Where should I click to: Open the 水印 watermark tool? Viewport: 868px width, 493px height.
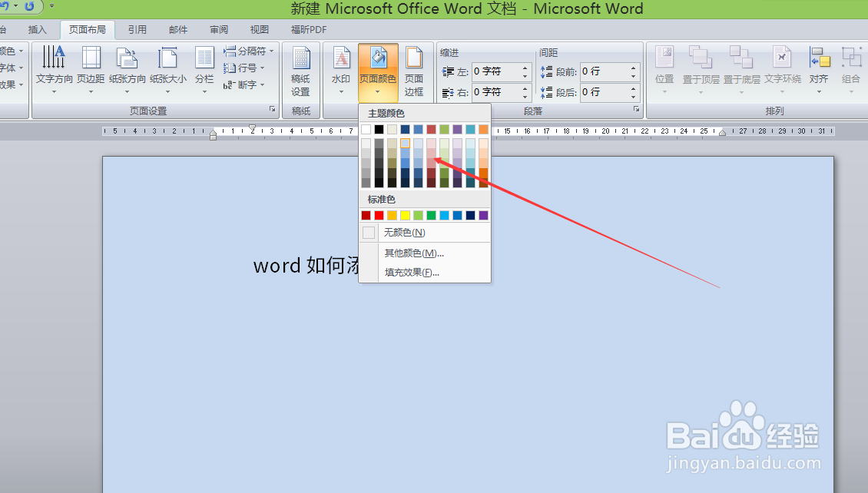point(341,71)
